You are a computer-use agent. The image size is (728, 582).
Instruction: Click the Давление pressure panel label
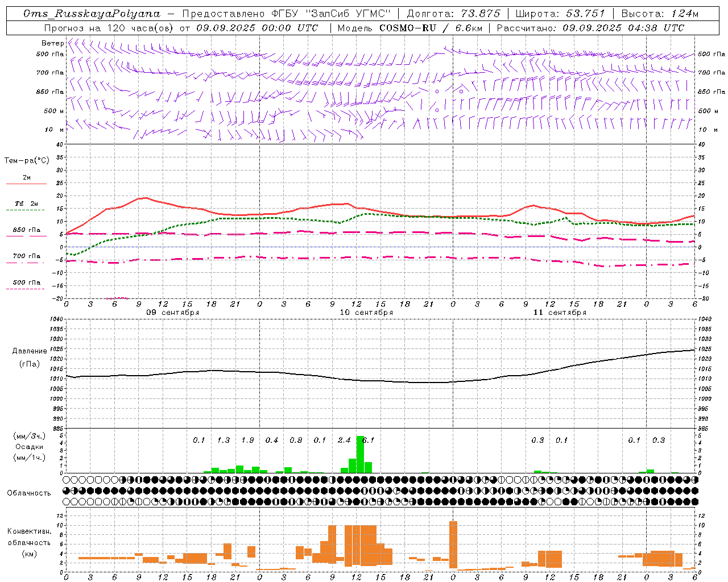coord(30,351)
